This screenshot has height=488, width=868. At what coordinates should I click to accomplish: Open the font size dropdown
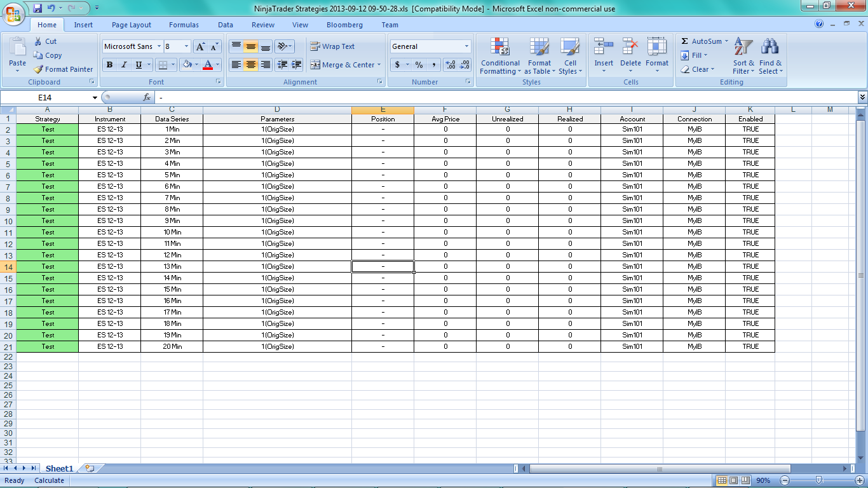coord(186,46)
